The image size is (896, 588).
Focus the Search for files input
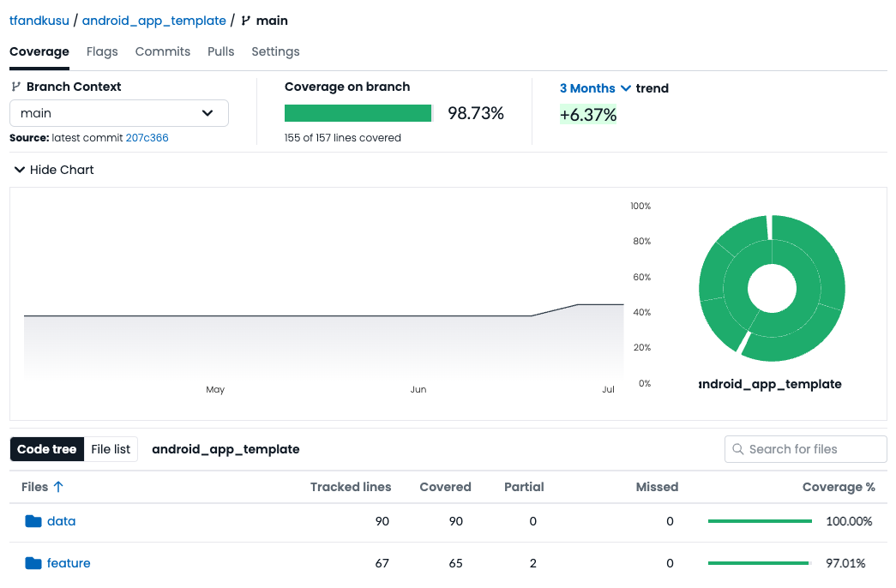coord(806,449)
